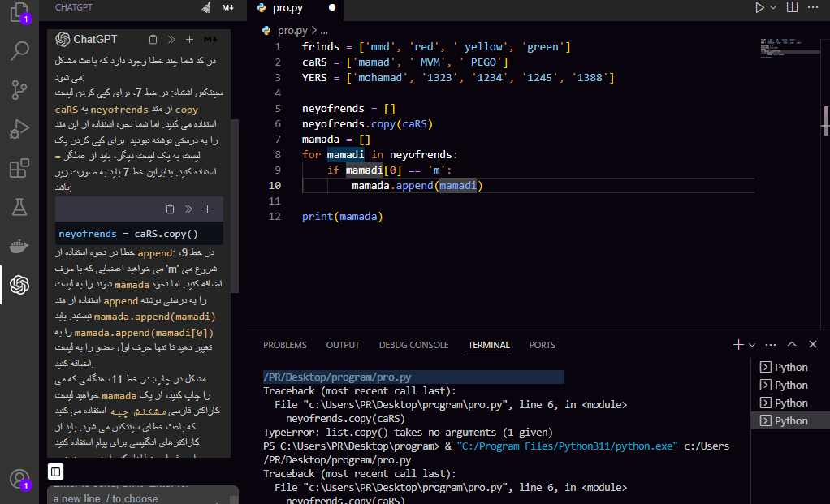Toggle the split editor layout button
The width and height of the screenshot is (830, 504).
792,7
